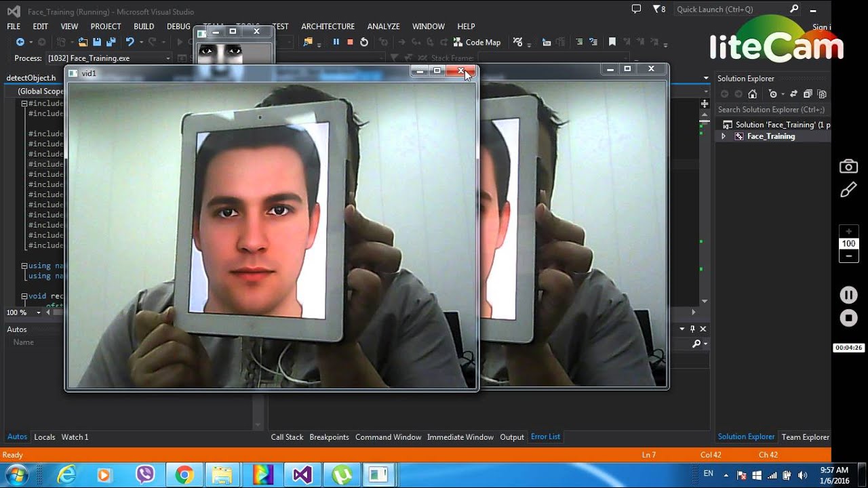Screen dimensions: 868x488
Task: Open the Immediate Window tab
Action: coord(460,437)
